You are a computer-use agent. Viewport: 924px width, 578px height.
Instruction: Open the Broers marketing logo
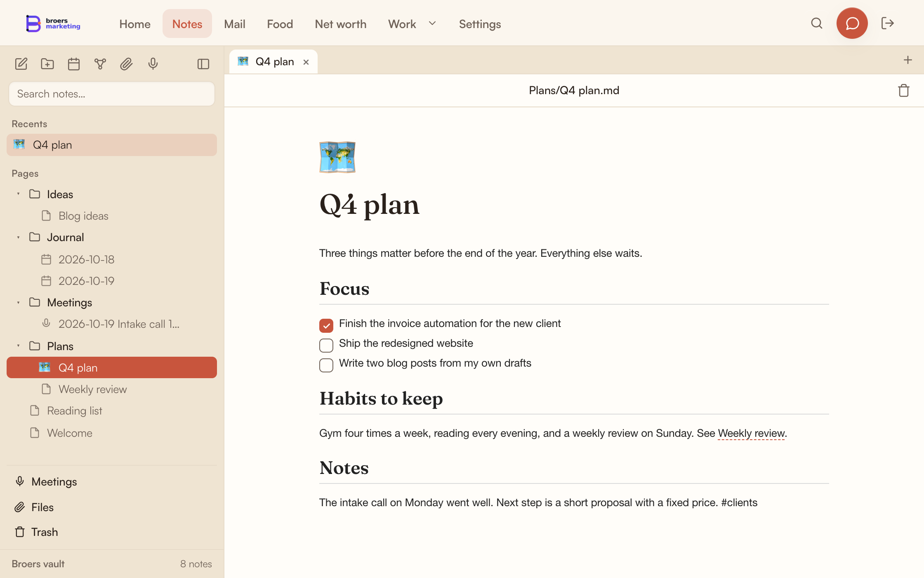click(x=53, y=24)
